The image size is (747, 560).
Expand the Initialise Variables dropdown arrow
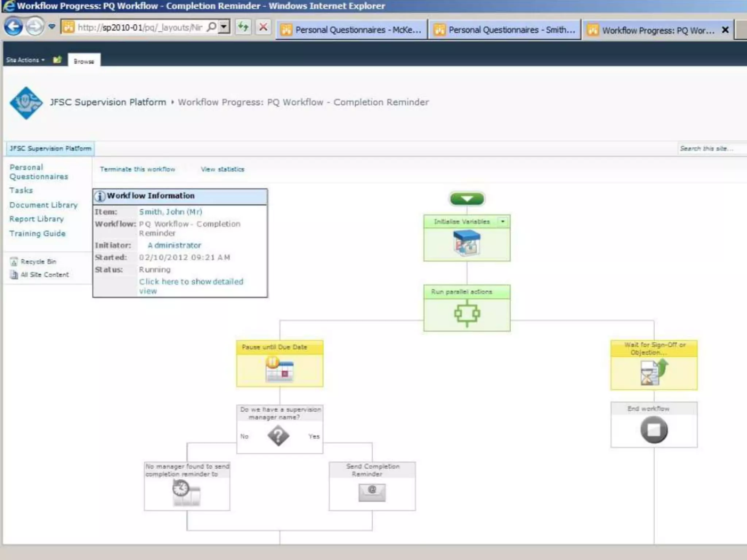[x=503, y=222]
